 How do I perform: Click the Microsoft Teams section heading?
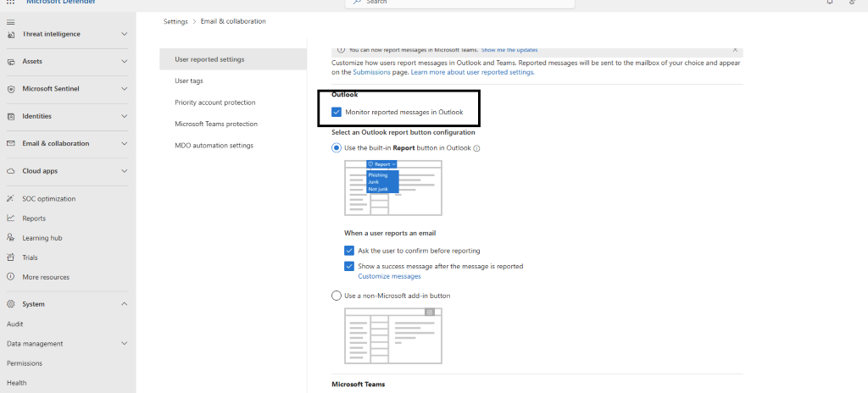coord(359,385)
